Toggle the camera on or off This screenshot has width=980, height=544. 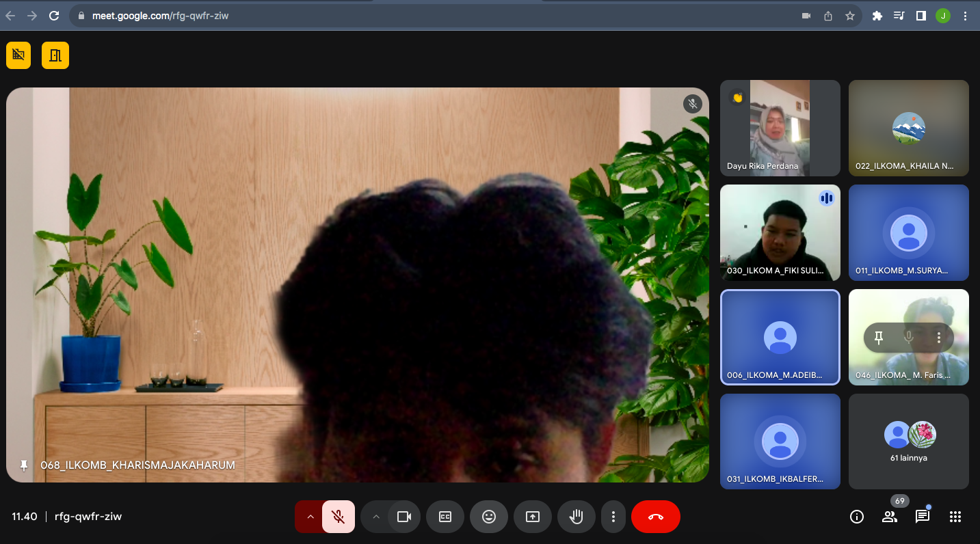tap(403, 517)
